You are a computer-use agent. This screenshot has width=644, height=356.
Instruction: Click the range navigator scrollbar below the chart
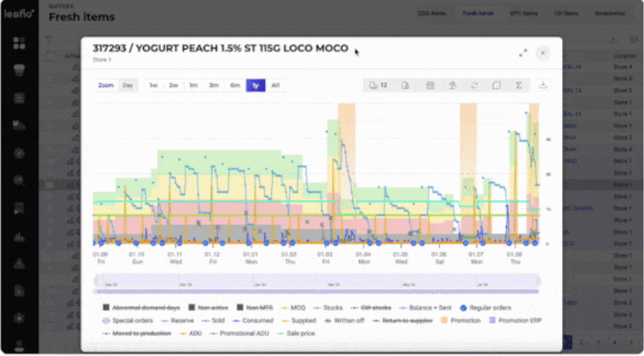[x=316, y=291]
